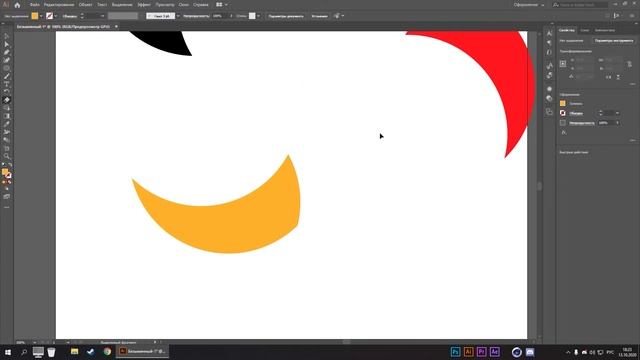This screenshot has width=640, height=360.
Task: Open stroke color dropdown in control bar
Action: click(56, 16)
